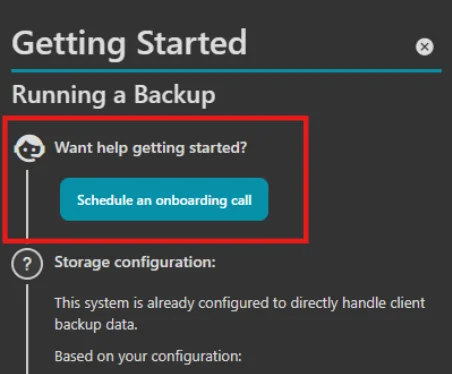
Task: Select the 'Want help getting started?' text
Action: tap(151, 148)
